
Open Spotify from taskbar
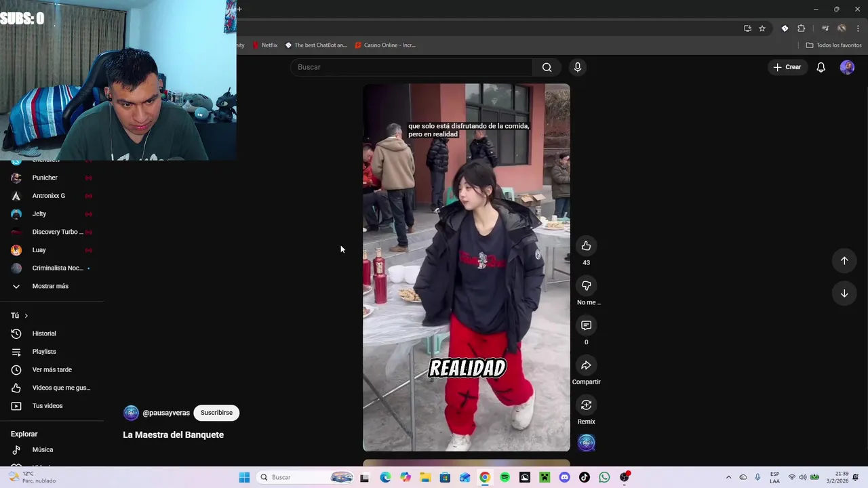[x=505, y=477]
